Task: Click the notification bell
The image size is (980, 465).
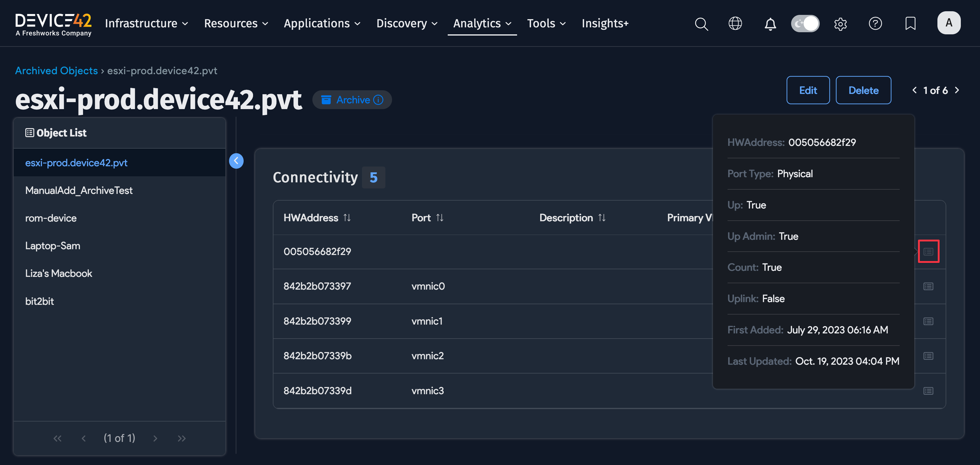Action: tap(770, 24)
